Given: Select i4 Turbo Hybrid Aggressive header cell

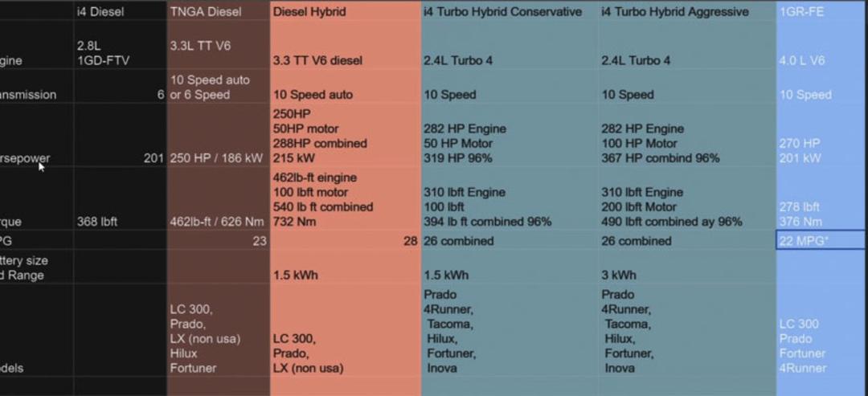Looking at the screenshot, I should click(687, 11).
